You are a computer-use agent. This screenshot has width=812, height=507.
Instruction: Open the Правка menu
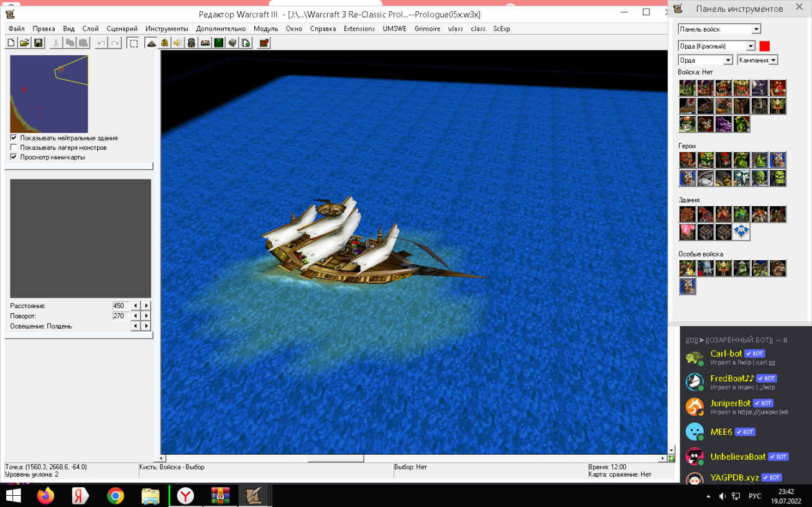coord(44,29)
